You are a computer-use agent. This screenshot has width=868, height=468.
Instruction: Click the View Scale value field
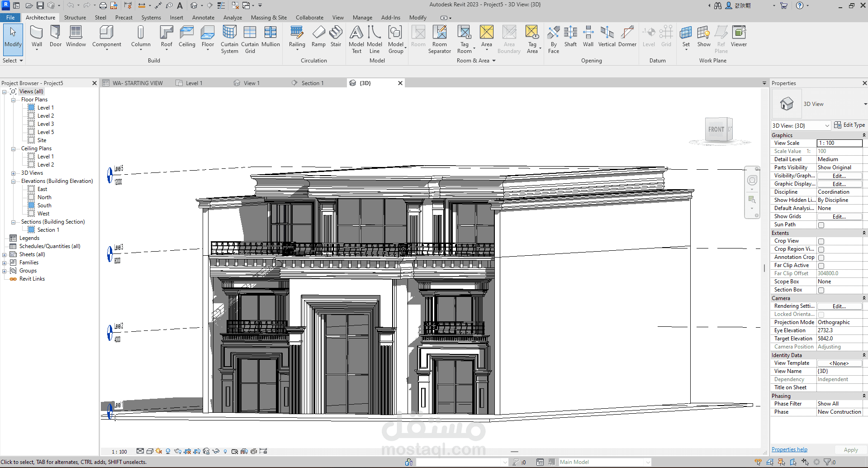[x=840, y=143]
